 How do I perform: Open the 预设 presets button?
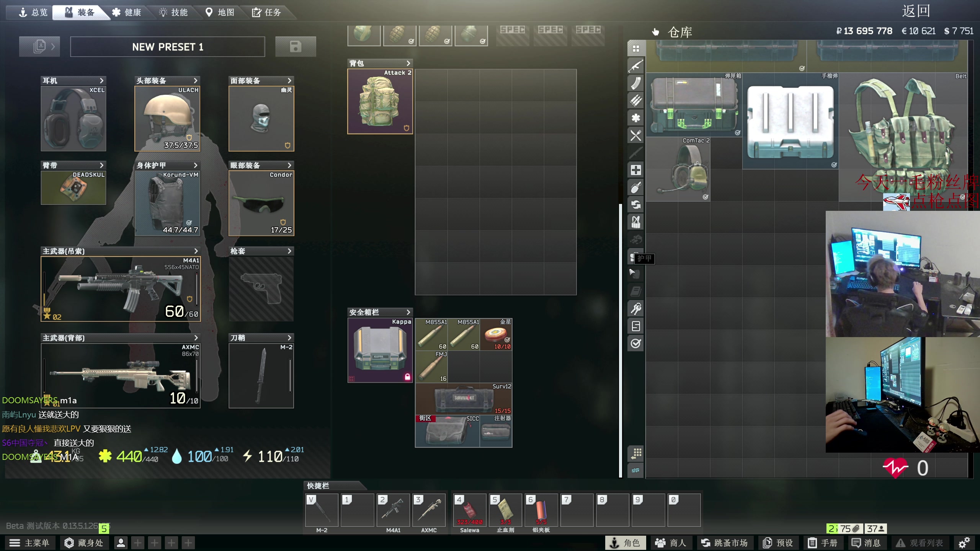(778, 543)
